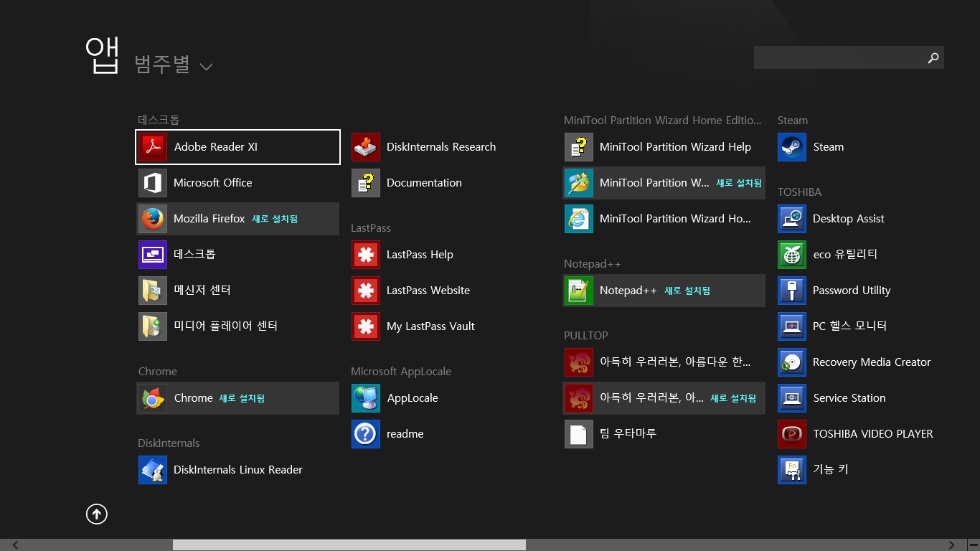Viewport: 980px width, 551px height.
Task: Open the Adobe Reader XI icon
Action: click(x=153, y=147)
